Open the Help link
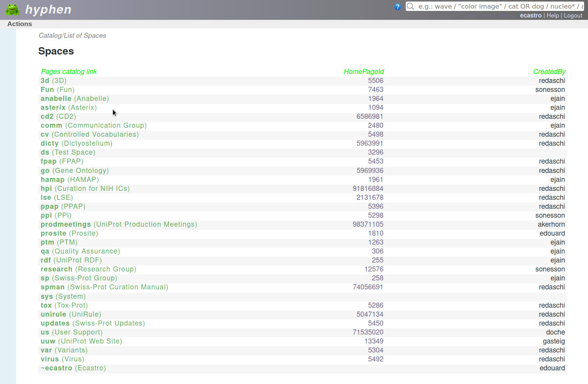The height and width of the screenshot is (384, 588). point(553,16)
